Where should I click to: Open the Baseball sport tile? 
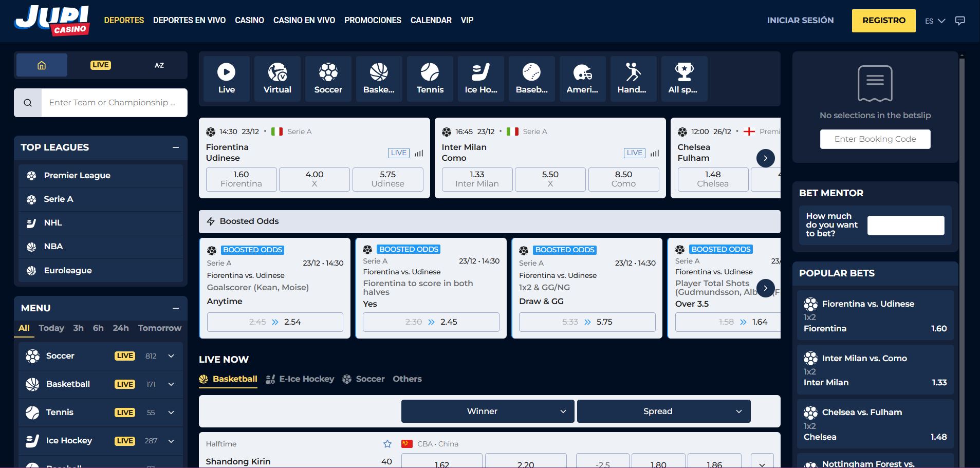point(532,79)
